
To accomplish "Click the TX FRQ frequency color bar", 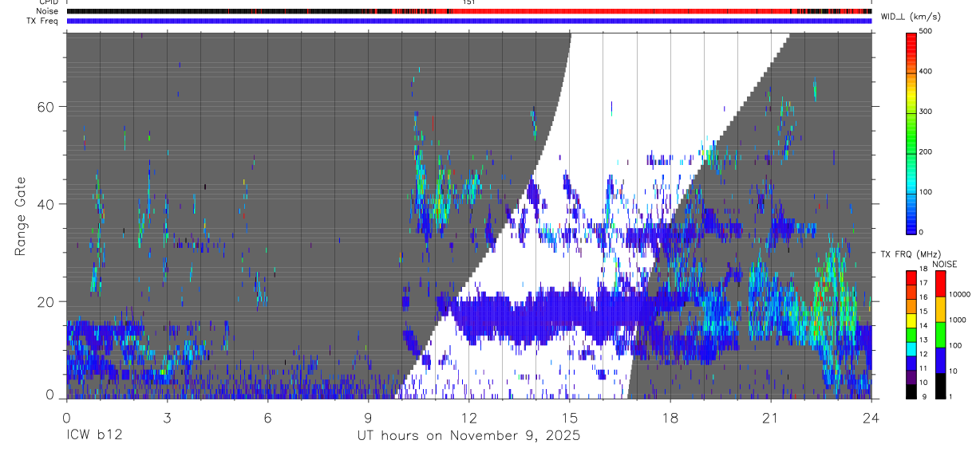I will pyautogui.click(x=911, y=335).
